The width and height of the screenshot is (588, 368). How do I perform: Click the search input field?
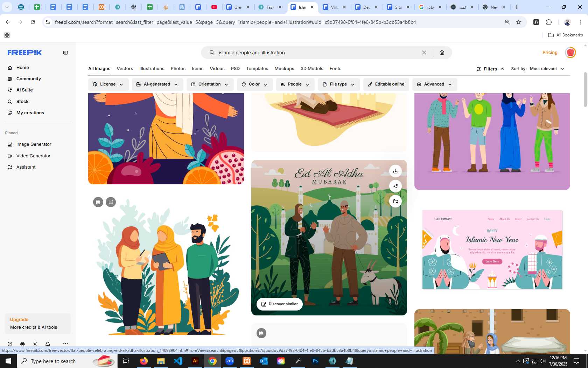(x=317, y=53)
